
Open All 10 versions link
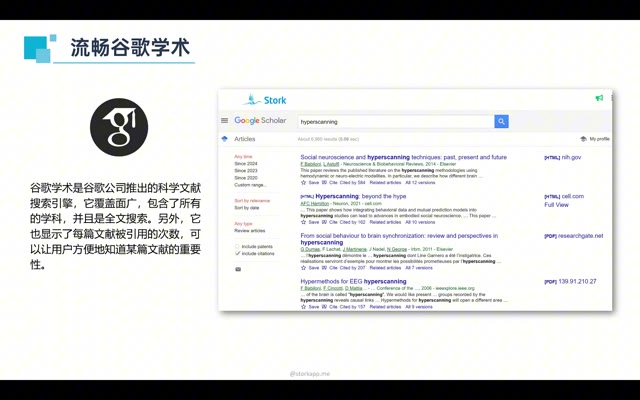(x=420, y=222)
